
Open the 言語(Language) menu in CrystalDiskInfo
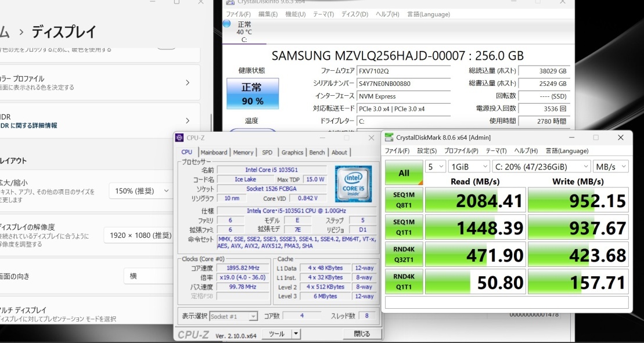pyautogui.click(x=429, y=14)
